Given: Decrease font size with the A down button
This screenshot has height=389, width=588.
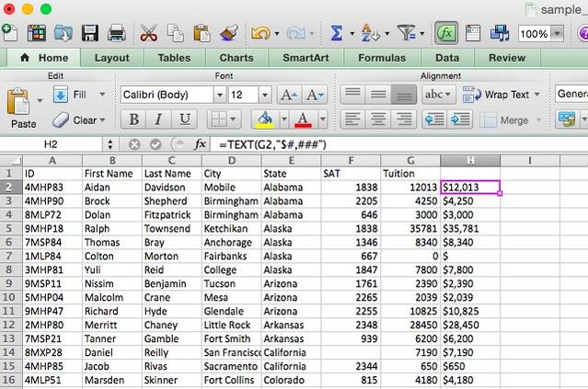Looking at the screenshot, I should [315, 95].
